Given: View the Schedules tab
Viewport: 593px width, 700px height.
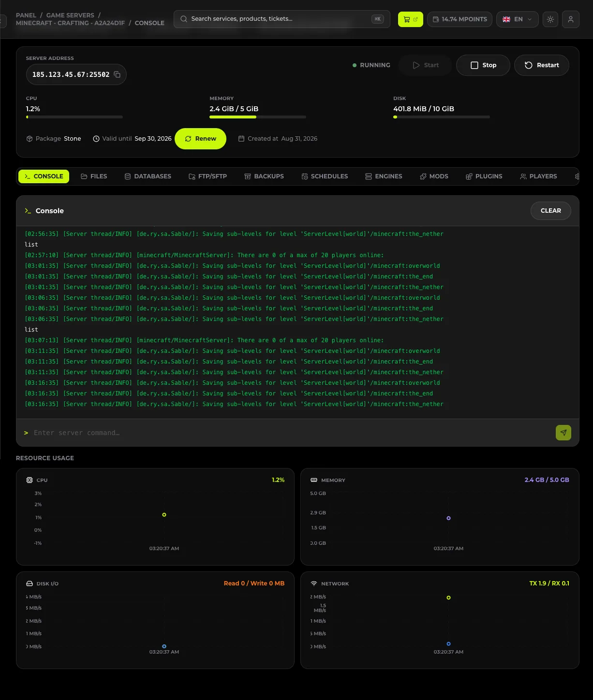Looking at the screenshot, I should pyautogui.click(x=325, y=176).
